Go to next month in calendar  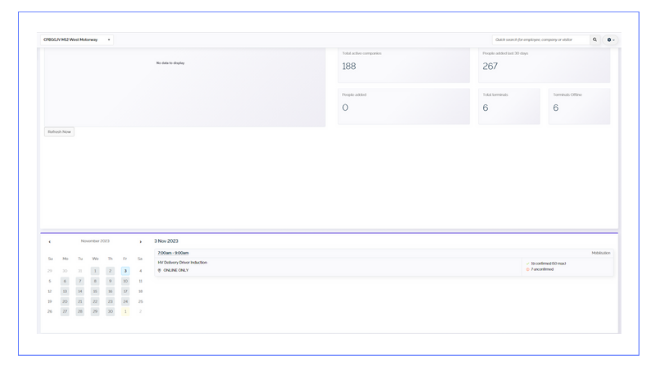141,242
